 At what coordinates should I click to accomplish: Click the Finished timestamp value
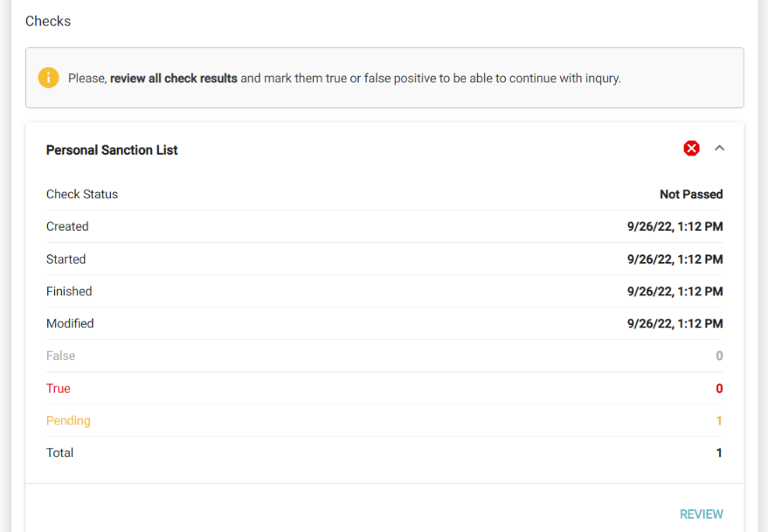[x=675, y=292]
